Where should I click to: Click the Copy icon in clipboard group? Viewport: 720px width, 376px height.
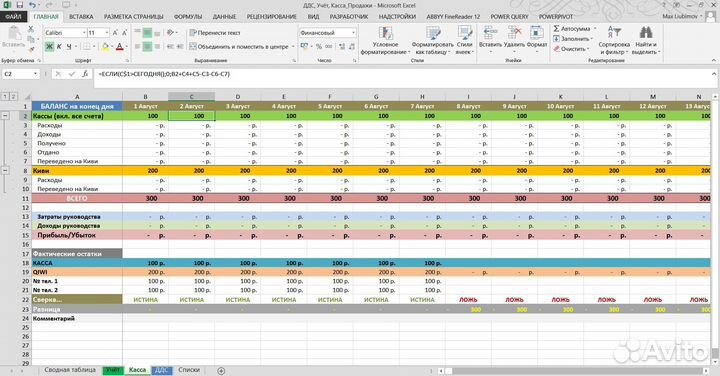pos(31,39)
